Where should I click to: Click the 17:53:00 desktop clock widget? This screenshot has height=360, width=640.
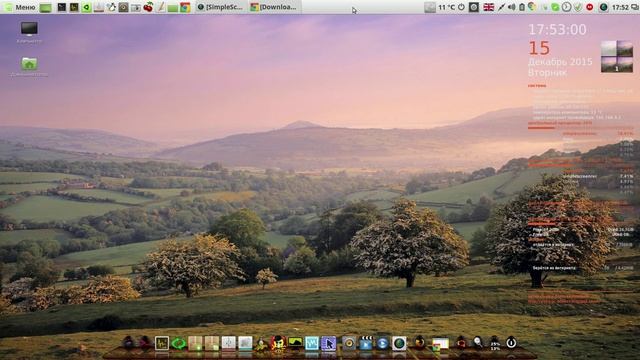557,29
